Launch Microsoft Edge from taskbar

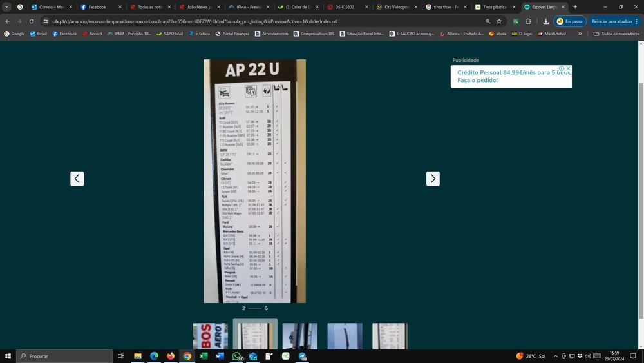point(154,356)
